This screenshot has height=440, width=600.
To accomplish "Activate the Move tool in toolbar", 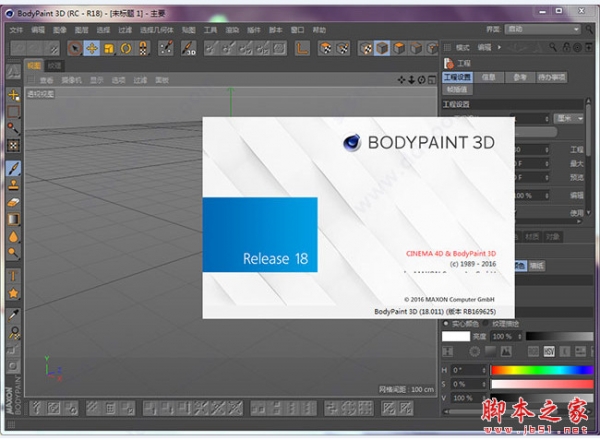I will point(92,49).
